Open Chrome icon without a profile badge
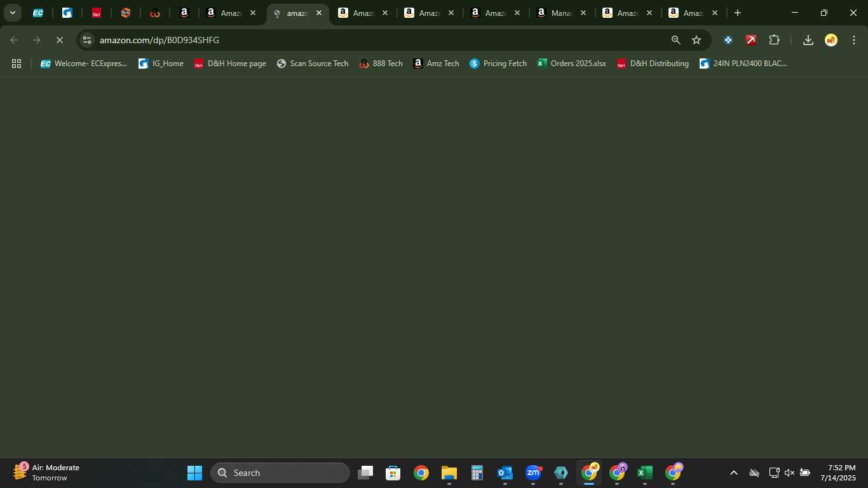Image resolution: width=868 pixels, height=488 pixels. click(x=421, y=473)
